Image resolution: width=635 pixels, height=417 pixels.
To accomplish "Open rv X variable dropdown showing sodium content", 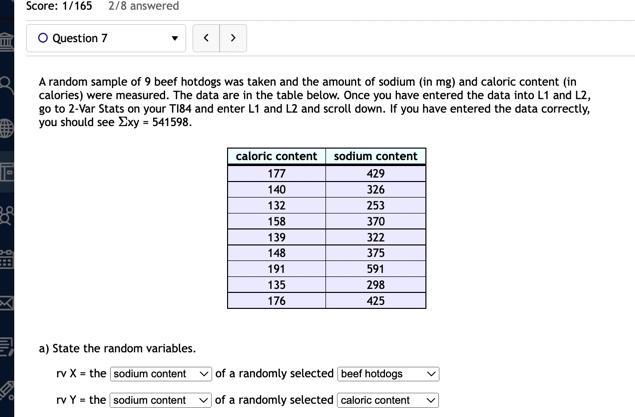I will point(161,374).
